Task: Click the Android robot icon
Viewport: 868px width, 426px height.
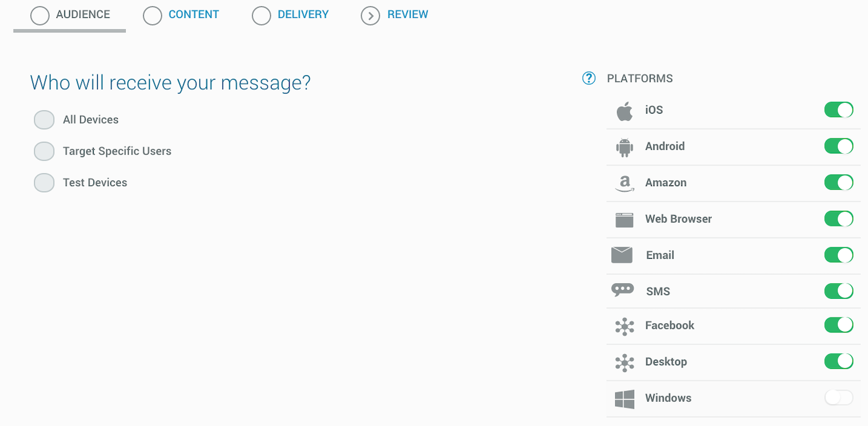Action: (x=624, y=146)
